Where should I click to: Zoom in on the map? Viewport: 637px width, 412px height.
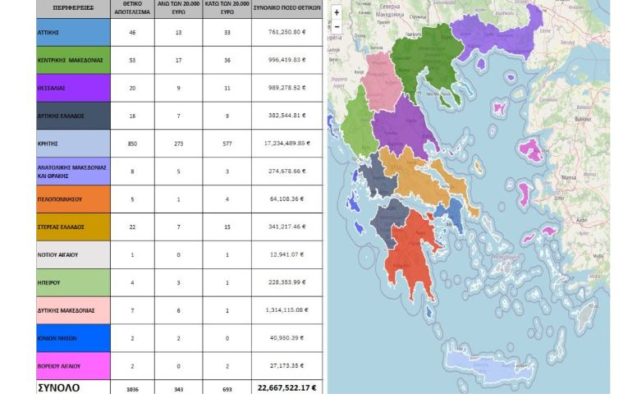[336, 13]
